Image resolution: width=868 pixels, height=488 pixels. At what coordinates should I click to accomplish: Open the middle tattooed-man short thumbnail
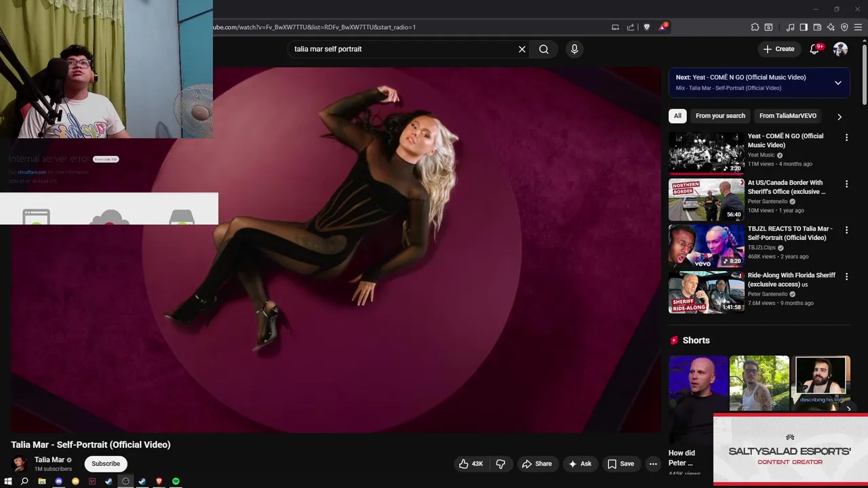coord(759,384)
